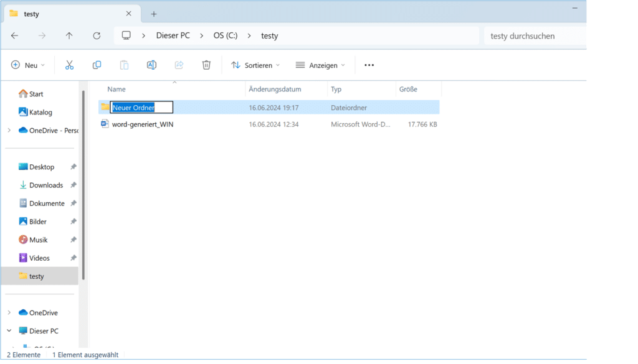
Task: Click the Cut (scissors) icon
Action: [x=69, y=65]
